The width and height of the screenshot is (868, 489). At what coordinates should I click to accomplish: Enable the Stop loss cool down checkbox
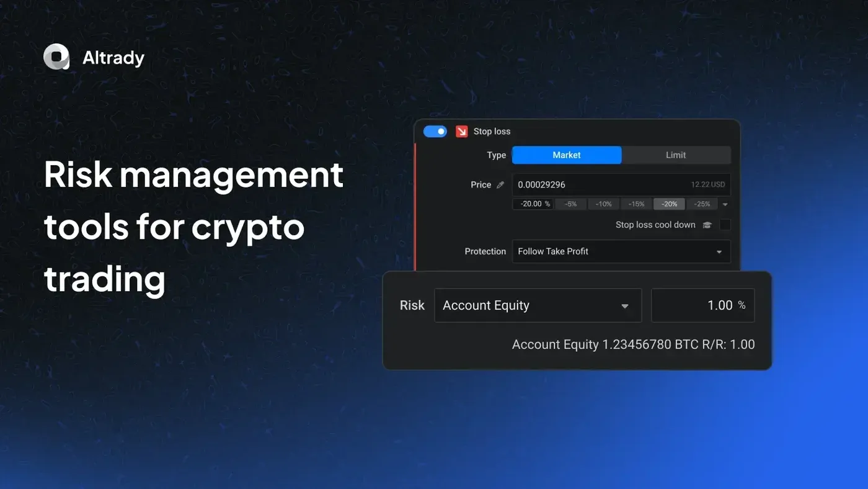pos(725,225)
